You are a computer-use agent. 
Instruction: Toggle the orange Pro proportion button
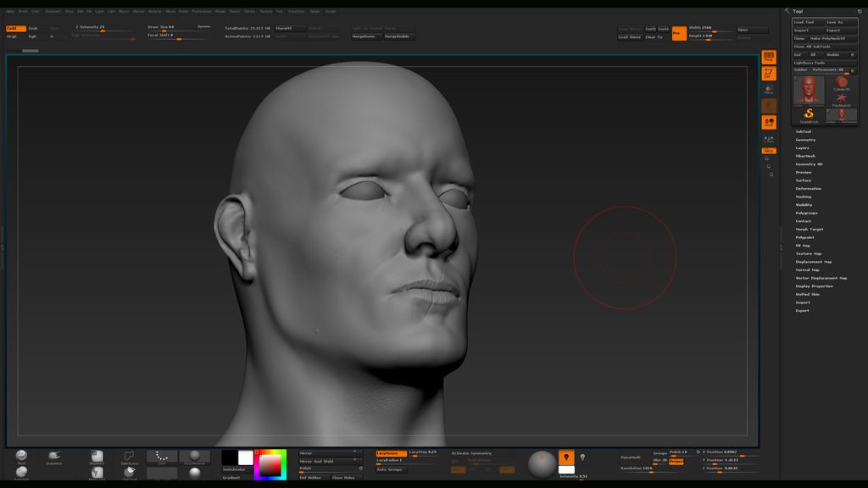pos(679,34)
